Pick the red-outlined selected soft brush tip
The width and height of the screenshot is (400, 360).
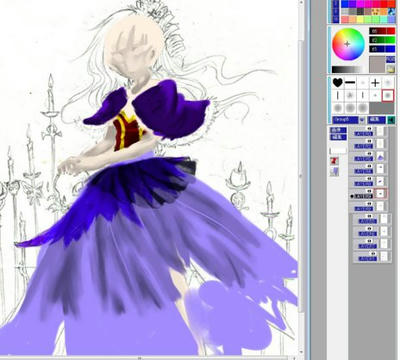[x=388, y=95]
